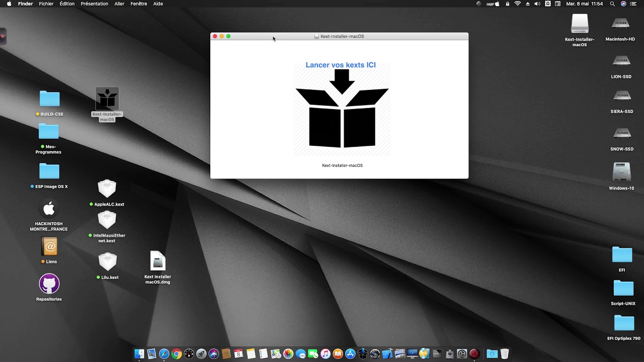Select the ESP Image OS X folder
This screenshot has height=362, width=644.
pos(49,171)
